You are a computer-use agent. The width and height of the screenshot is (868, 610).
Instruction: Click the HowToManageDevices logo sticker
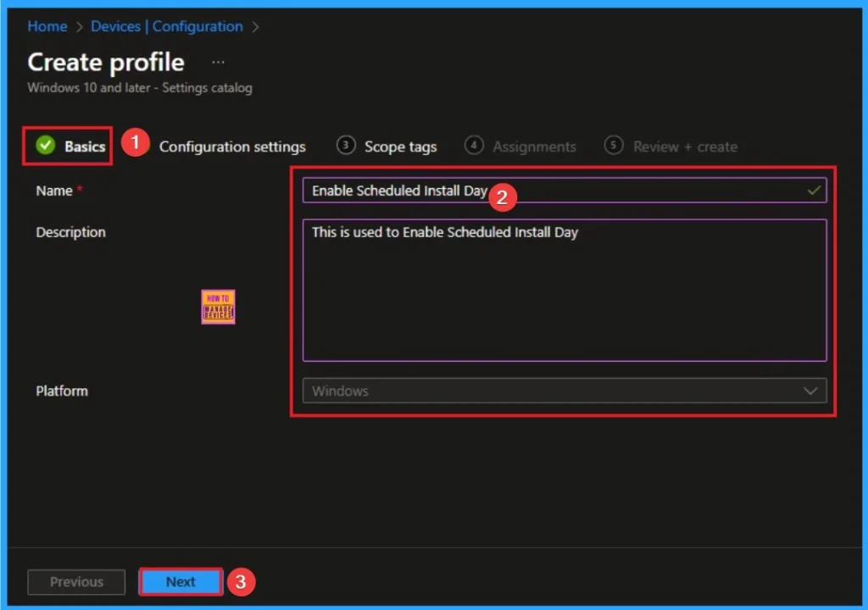218,307
